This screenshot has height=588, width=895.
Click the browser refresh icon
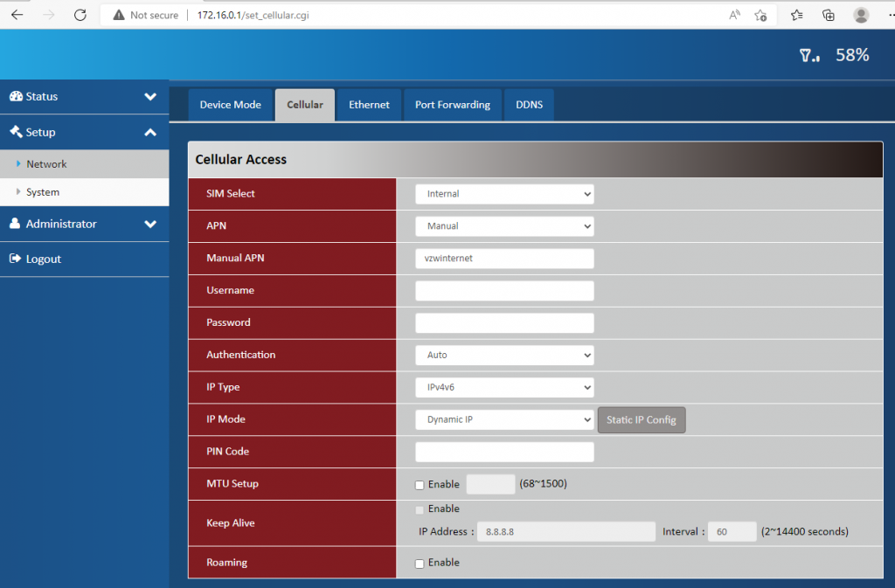[x=80, y=15]
